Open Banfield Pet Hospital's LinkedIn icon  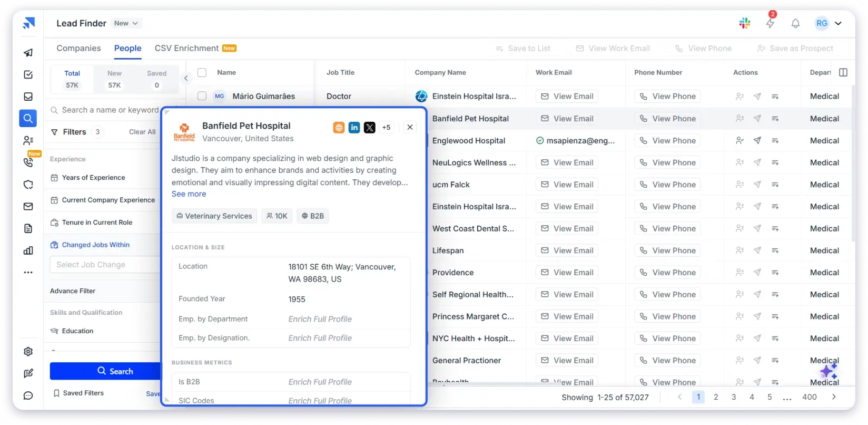pyautogui.click(x=354, y=127)
